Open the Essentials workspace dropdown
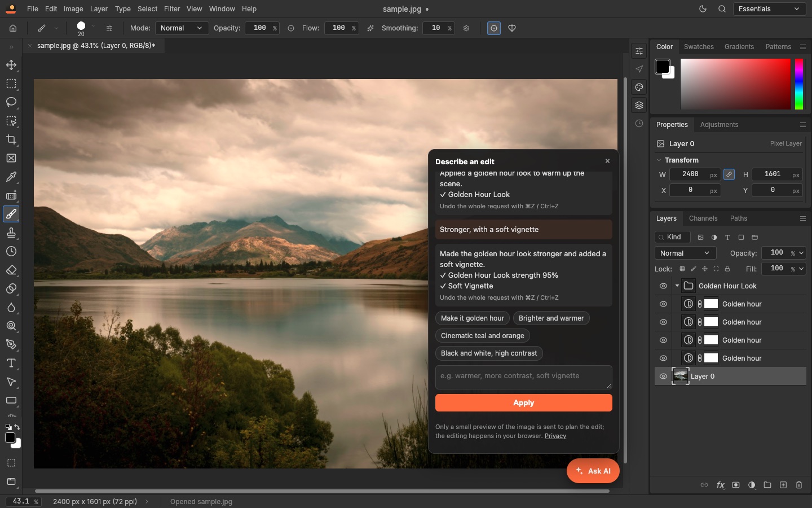This screenshot has width=812, height=508. 769,9
